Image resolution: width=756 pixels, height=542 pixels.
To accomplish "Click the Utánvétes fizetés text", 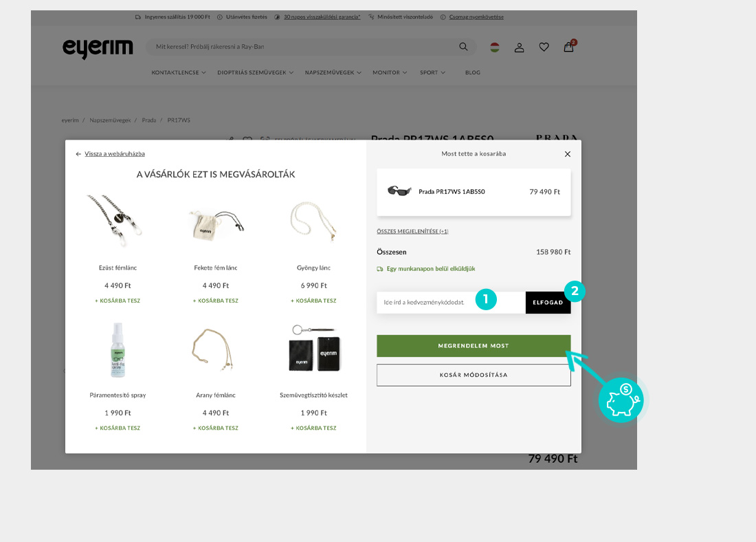I will [x=246, y=17].
